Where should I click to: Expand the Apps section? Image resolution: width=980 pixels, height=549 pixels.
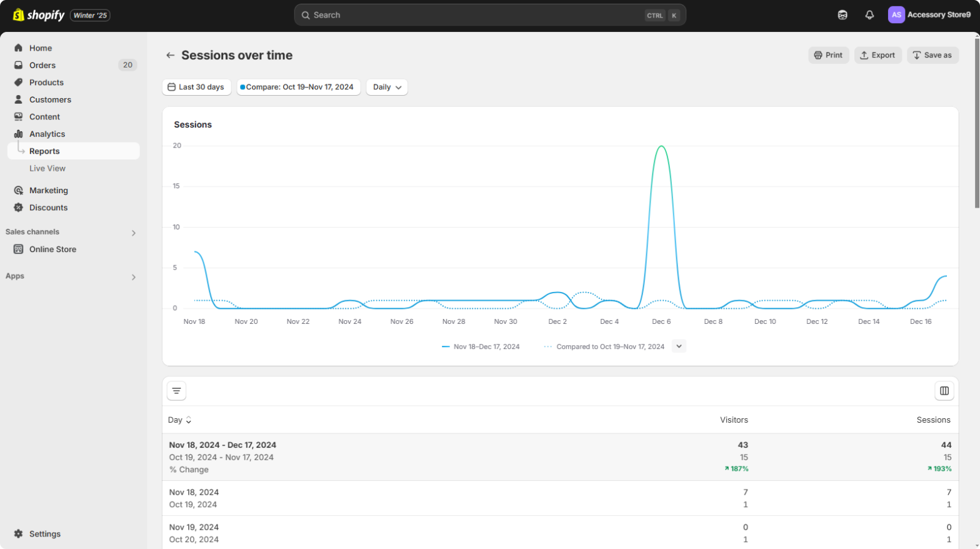(133, 277)
